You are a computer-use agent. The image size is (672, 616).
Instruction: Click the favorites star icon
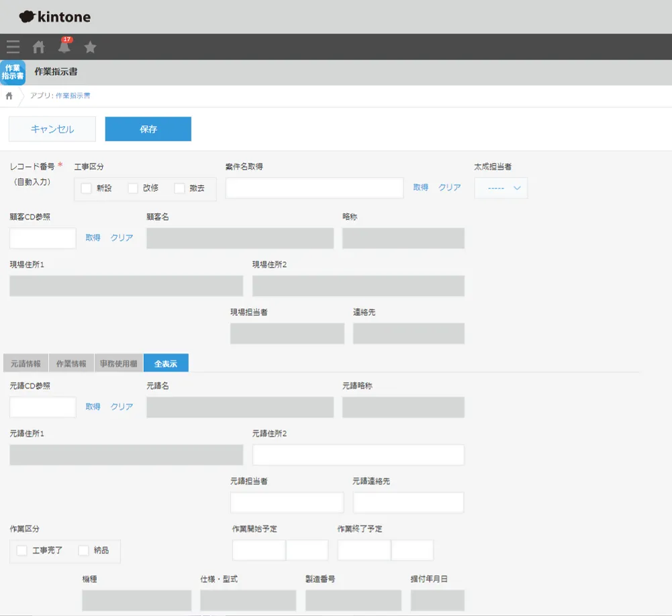[x=90, y=47]
